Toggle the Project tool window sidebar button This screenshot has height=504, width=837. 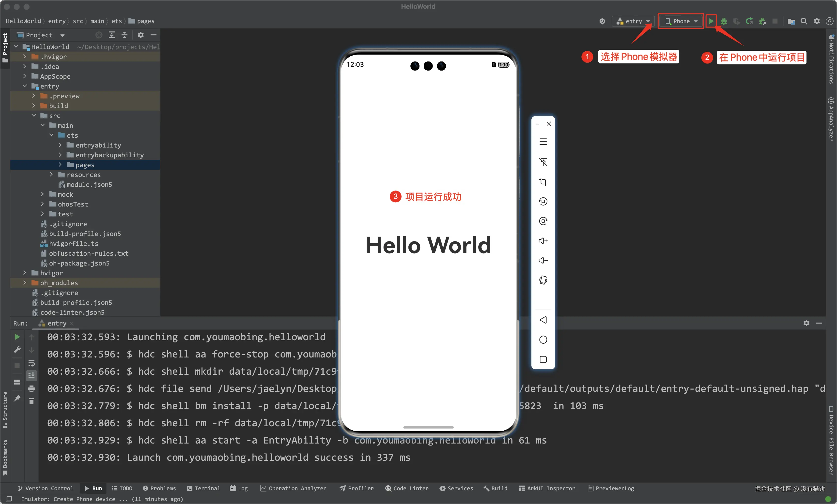(5, 47)
